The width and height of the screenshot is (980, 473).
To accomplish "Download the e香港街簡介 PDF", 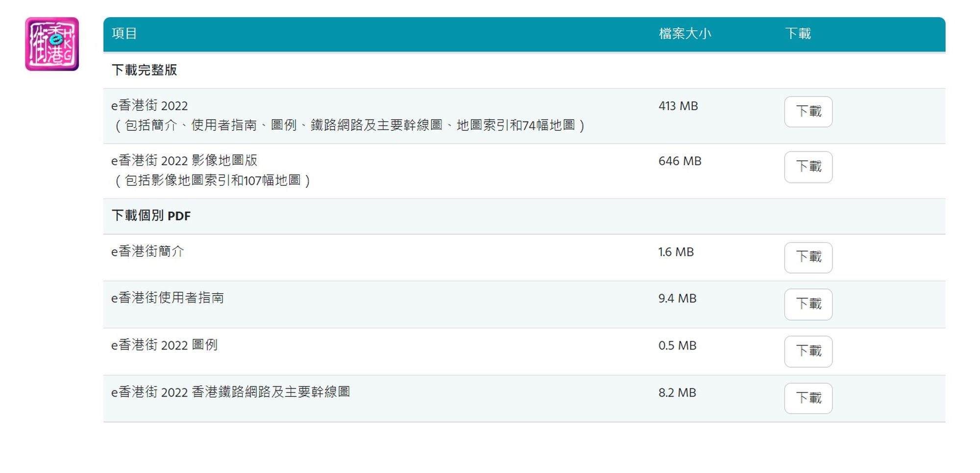I will click(808, 257).
